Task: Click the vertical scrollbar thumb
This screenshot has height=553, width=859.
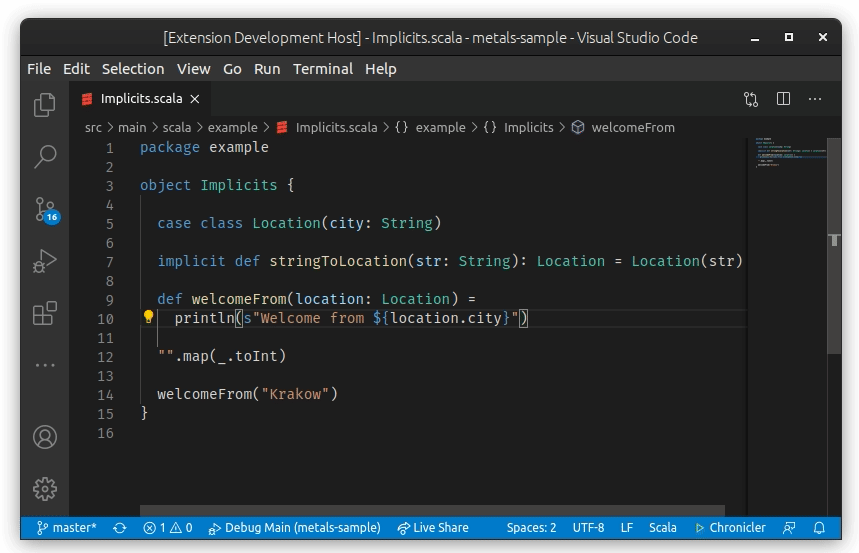Action: [x=834, y=246]
